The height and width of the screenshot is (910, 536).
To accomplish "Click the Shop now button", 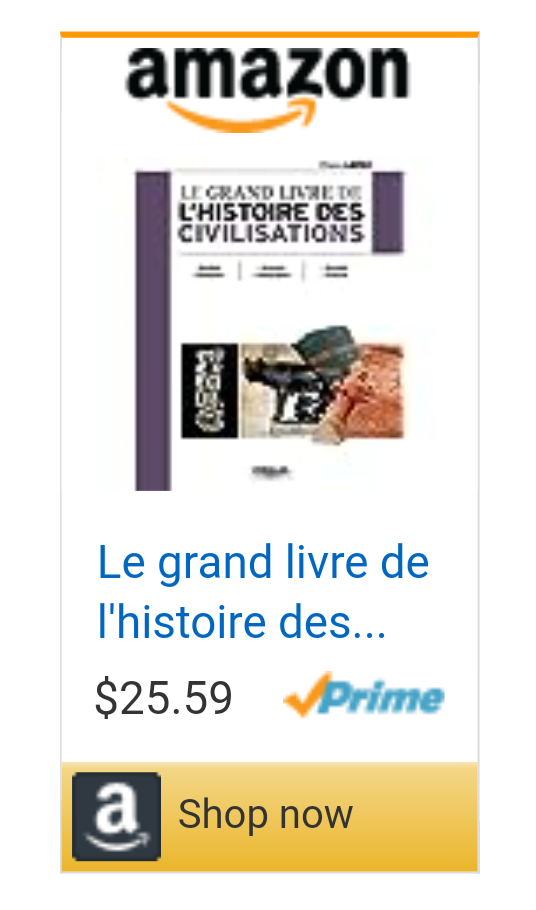I will pos(270,817).
